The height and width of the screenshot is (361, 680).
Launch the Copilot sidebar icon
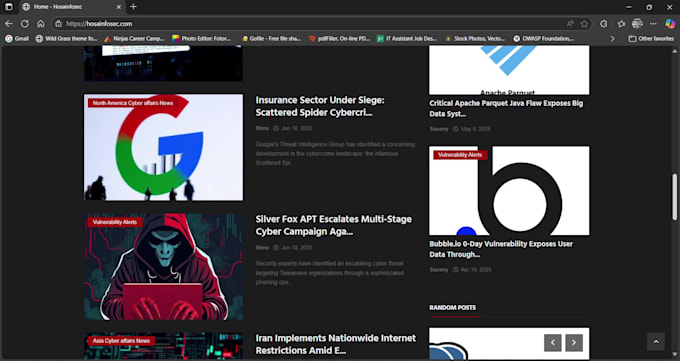point(670,24)
